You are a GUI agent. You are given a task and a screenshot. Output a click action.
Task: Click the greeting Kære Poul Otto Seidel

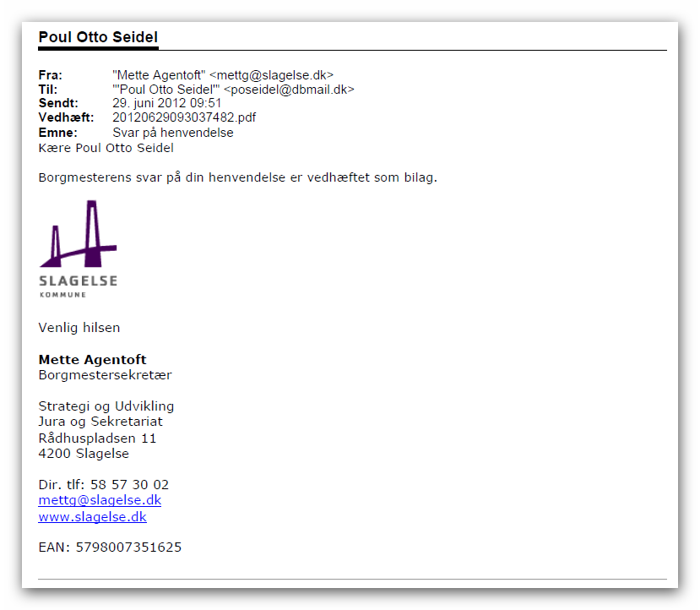pos(106,148)
